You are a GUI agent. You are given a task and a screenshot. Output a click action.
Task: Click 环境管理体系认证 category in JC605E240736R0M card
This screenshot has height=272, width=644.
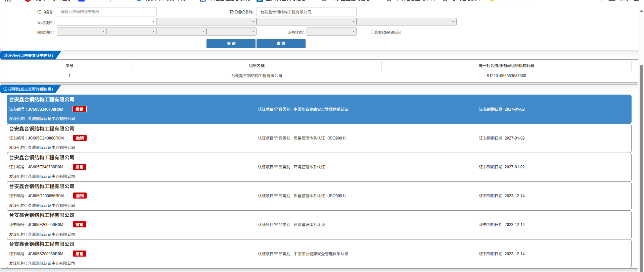[309, 167]
